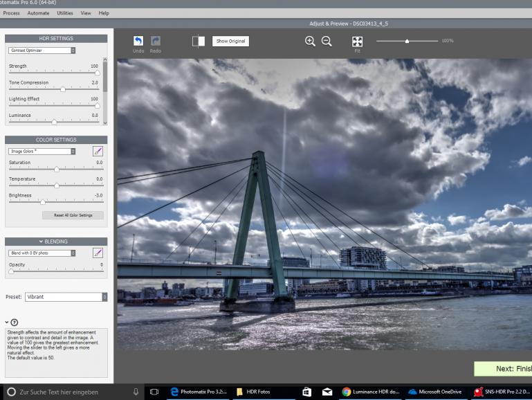The height and width of the screenshot is (400, 532).
Task: Collapse the Blending section header
Action: 56,242
